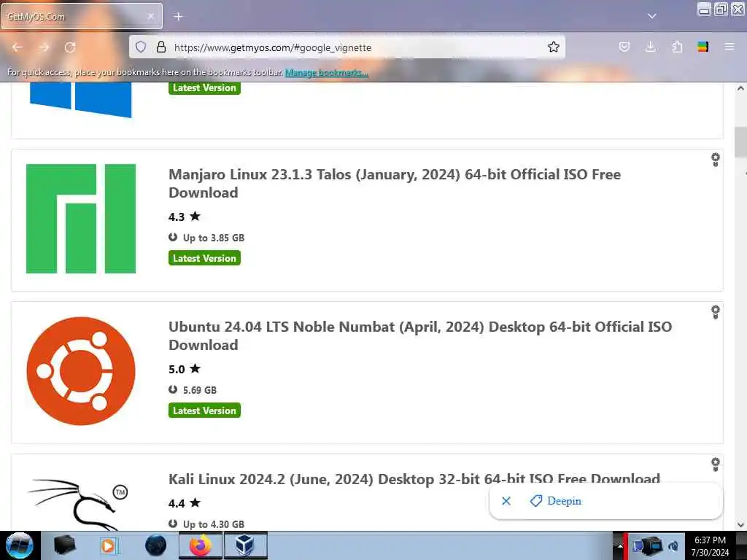Screen dimensions: 747x560
Task: Click the page scrollbar up arrow
Action: point(740,88)
